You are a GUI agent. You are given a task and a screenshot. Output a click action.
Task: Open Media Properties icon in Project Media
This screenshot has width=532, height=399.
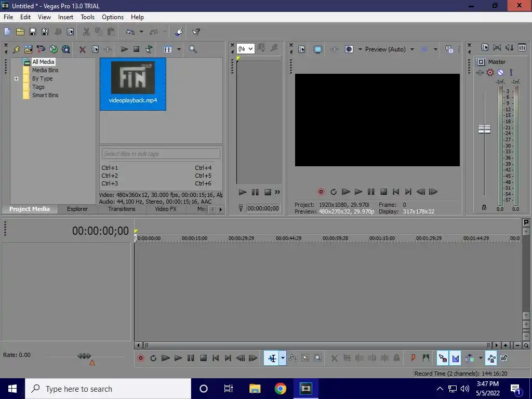pos(96,49)
